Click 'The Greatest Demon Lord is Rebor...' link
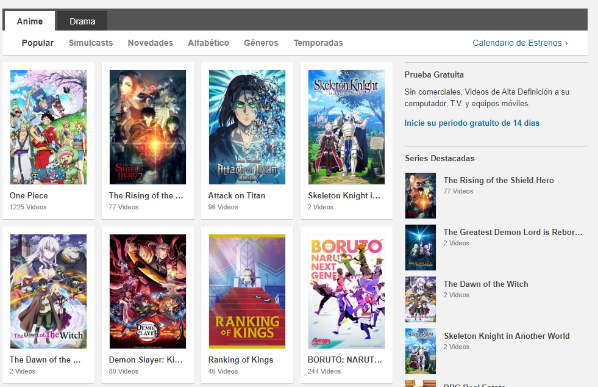598x387 pixels. 513,232
